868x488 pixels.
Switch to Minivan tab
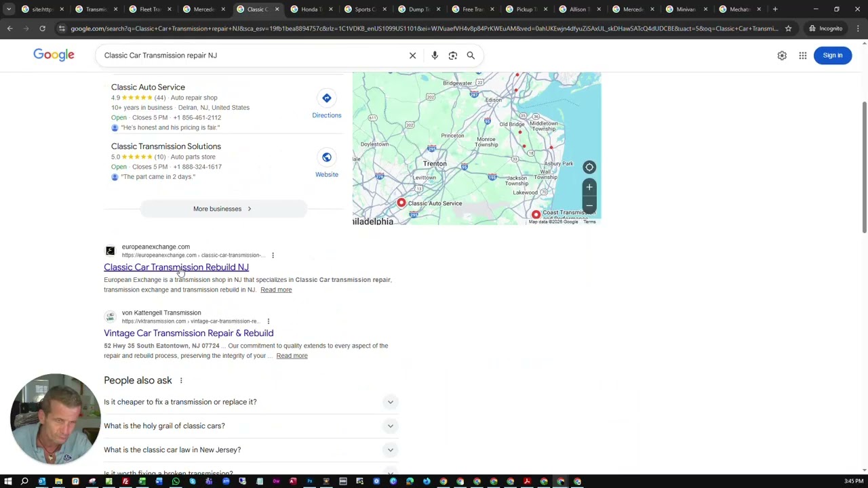coord(686,9)
